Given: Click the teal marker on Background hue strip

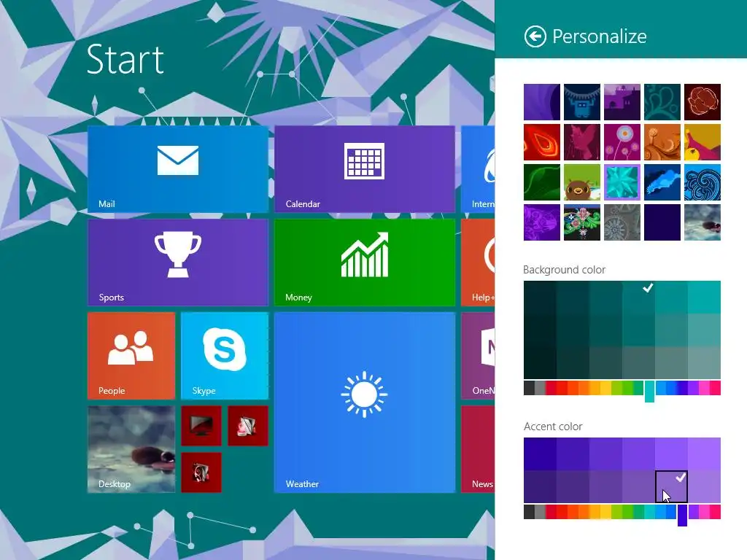Looking at the screenshot, I should click(649, 391).
